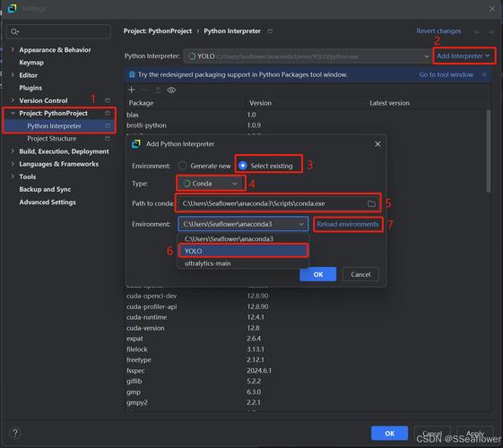Click the upgrade package arrow icon
The width and height of the screenshot is (503, 448).
pyautogui.click(x=158, y=90)
